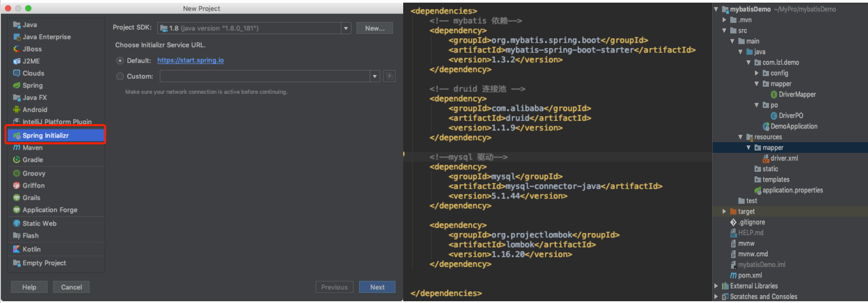Collapse the resources folder arrow
Viewport: 868px width, 303px height.
[740, 137]
